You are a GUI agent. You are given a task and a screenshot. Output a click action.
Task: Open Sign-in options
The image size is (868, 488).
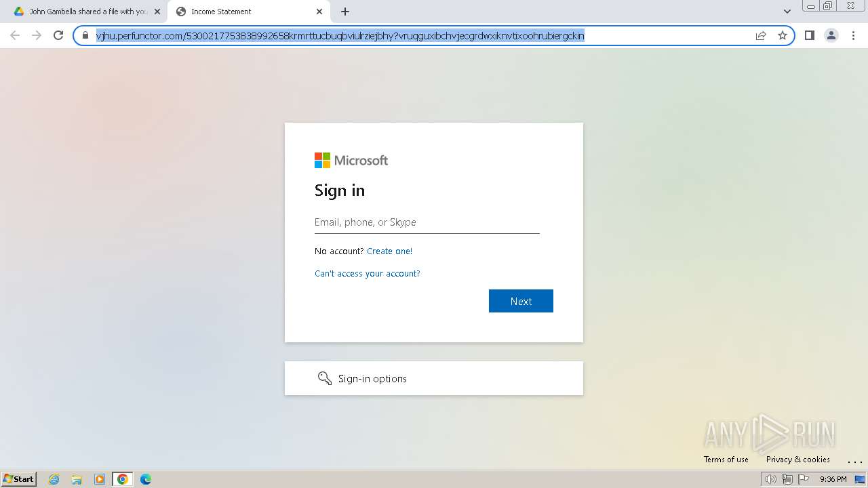pos(434,378)
